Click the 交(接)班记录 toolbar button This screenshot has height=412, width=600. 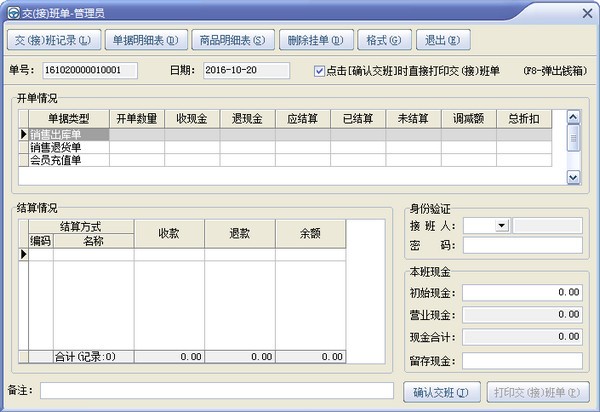click(x=54, y=40)
